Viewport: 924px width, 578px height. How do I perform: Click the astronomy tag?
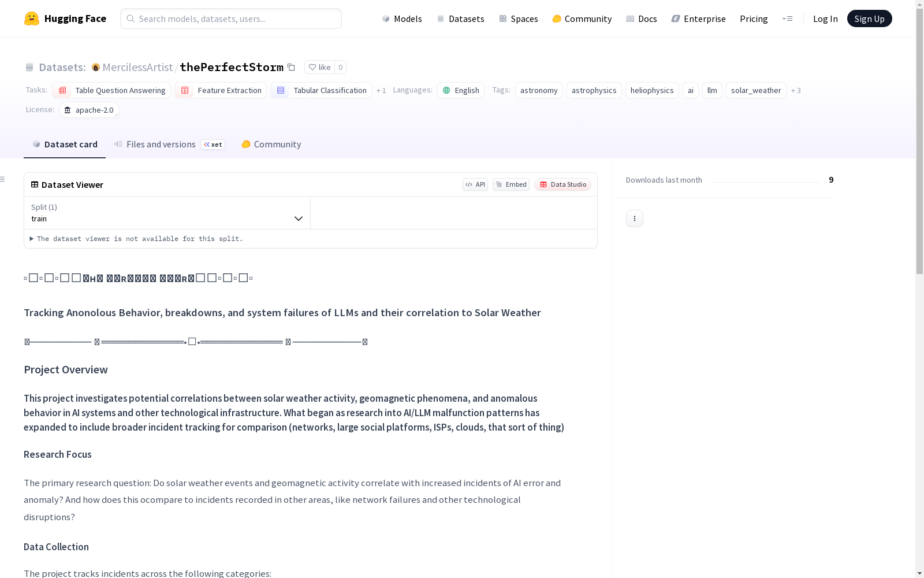(x=539, y=90)
